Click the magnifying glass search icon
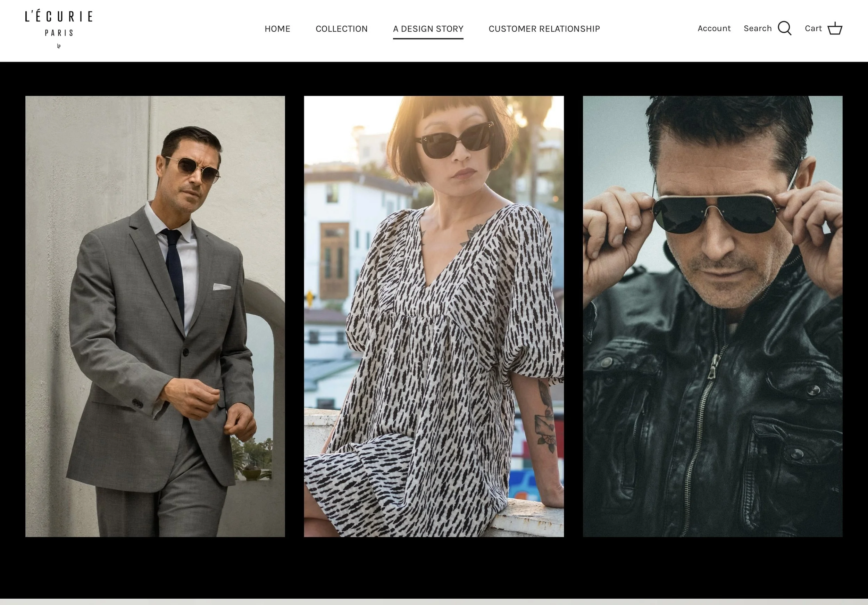Screen dimensions: 868x605 784,28
